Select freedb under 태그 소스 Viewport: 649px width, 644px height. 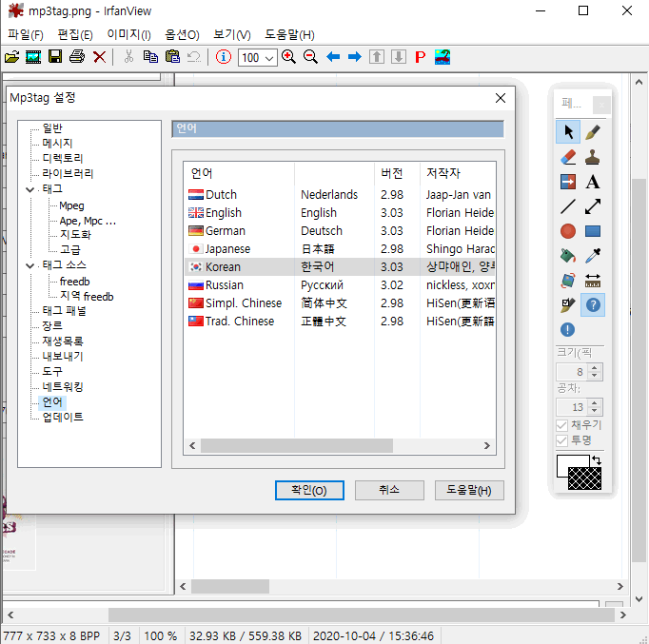(x=74, y=282)
